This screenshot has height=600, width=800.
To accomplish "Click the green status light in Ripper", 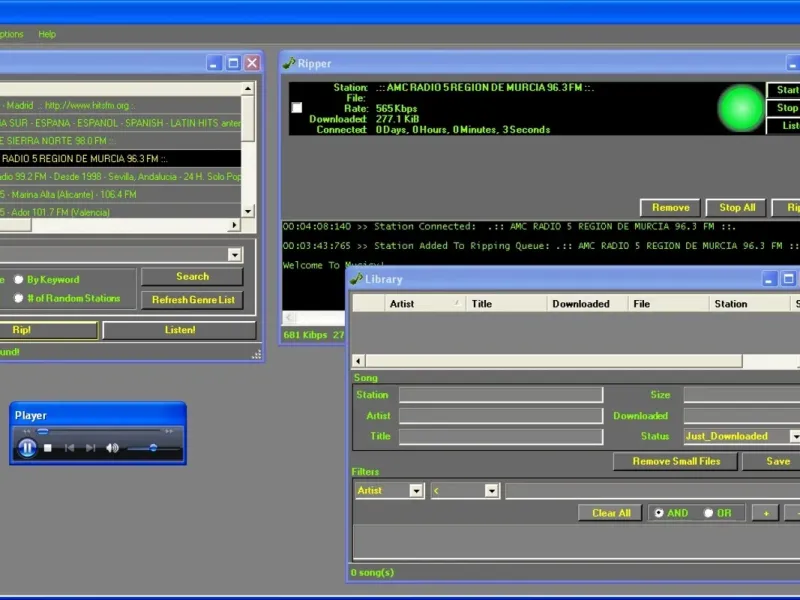I will point(741,107).
